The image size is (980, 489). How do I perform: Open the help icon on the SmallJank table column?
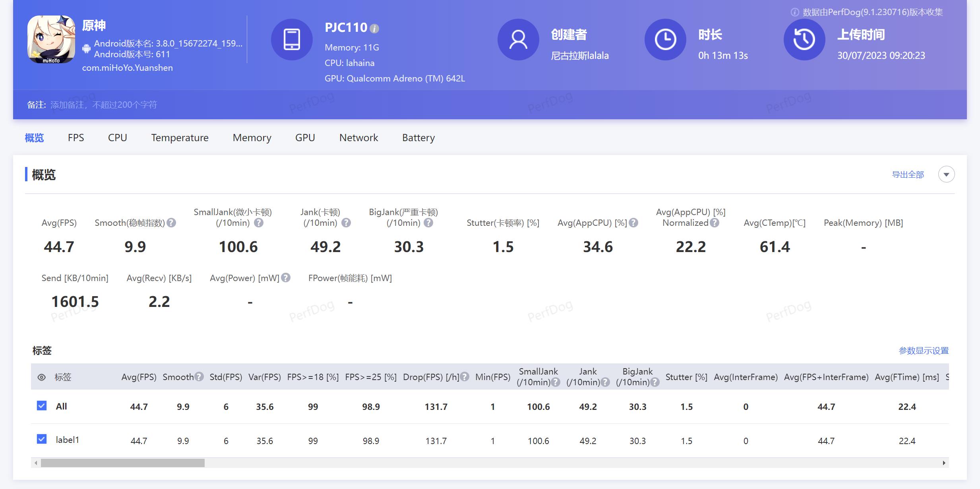556,382
